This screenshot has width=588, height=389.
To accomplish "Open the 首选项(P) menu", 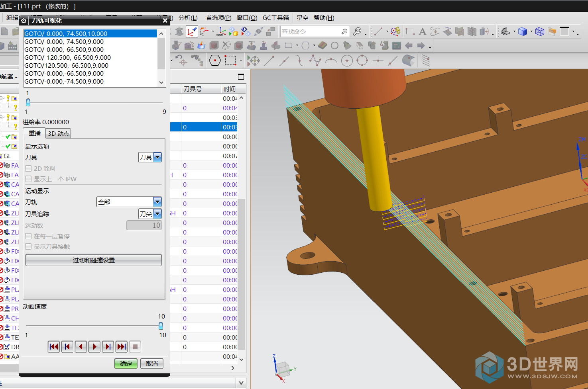I will (x=218, y=18).
